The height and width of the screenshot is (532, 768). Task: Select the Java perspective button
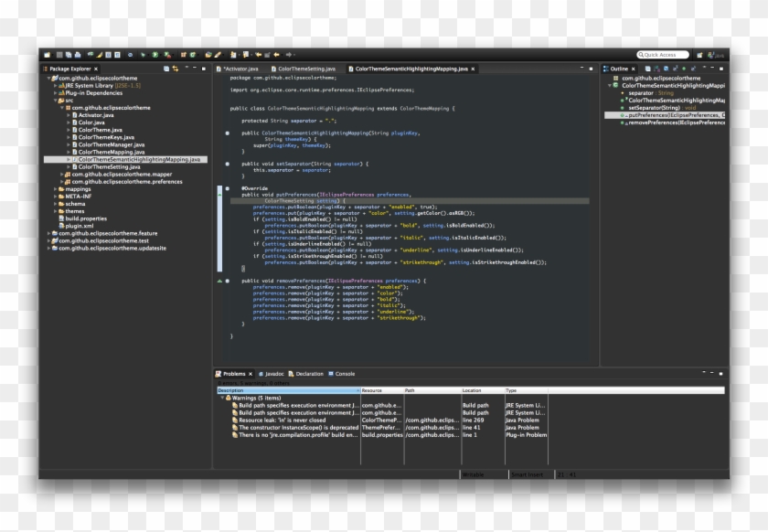coord(716,55)
